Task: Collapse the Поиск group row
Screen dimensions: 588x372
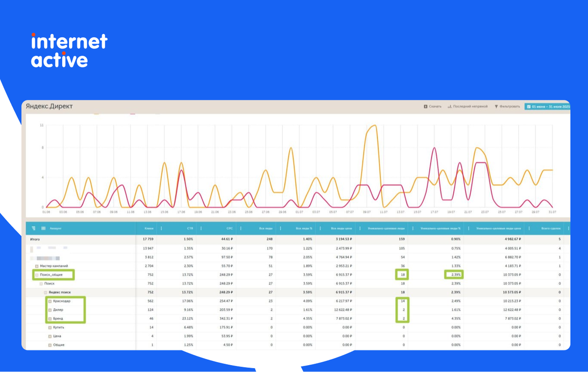Action: coord(41,284)
